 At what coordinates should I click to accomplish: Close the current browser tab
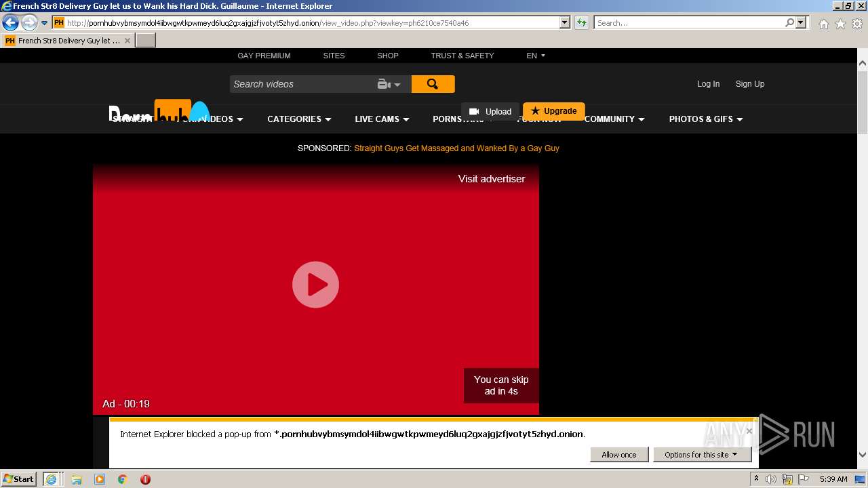point(127,41)
